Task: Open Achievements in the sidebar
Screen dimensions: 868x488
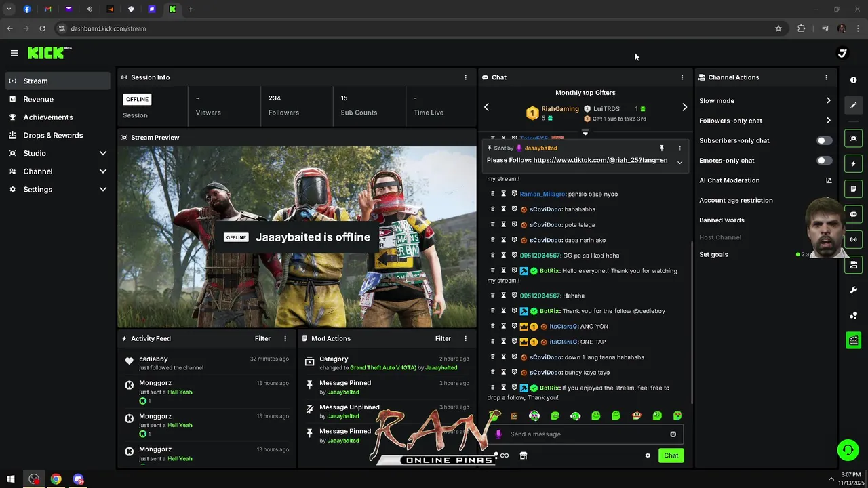Action: [58, 117]
